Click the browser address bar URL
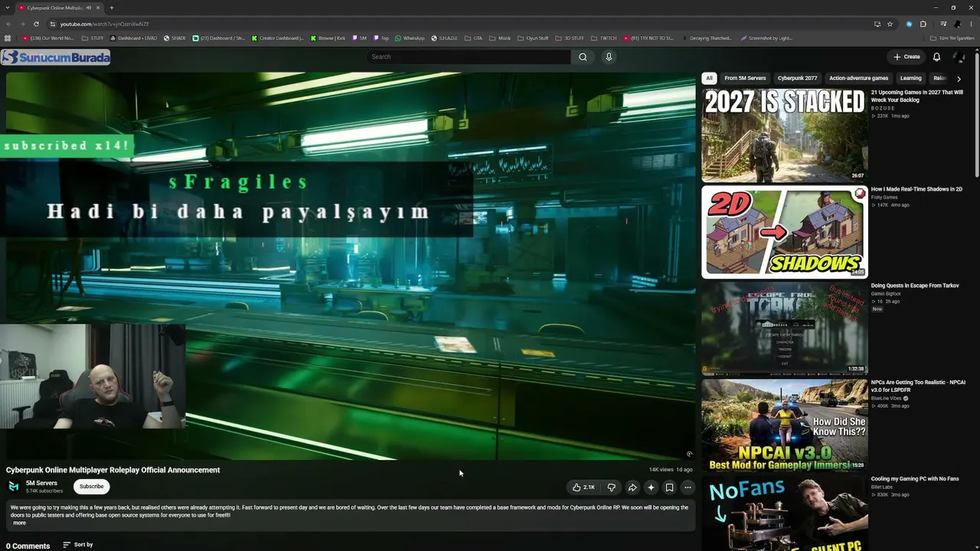This screenshot has height=551, width=980. (x=104, y=24)
